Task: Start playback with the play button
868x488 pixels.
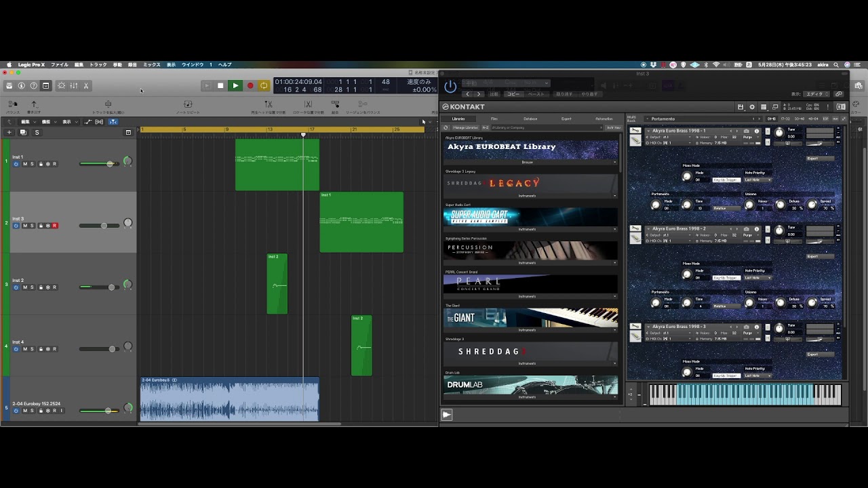Action: (235, 85)
